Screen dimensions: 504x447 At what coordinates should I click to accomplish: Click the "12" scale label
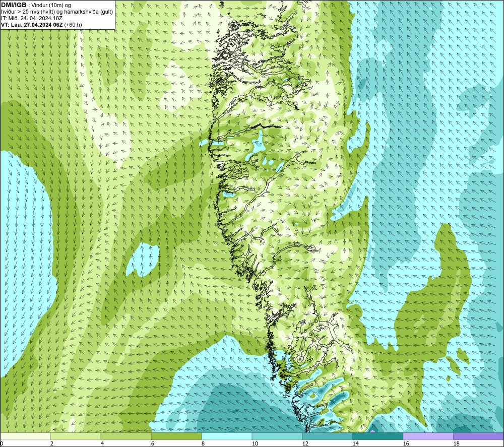pos(305,443)
